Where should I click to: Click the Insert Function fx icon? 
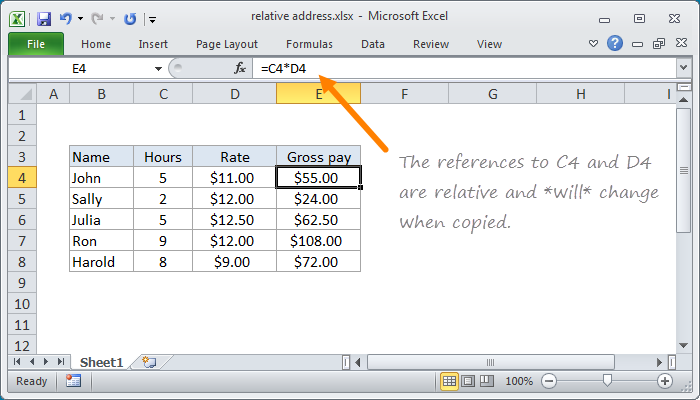240,68
